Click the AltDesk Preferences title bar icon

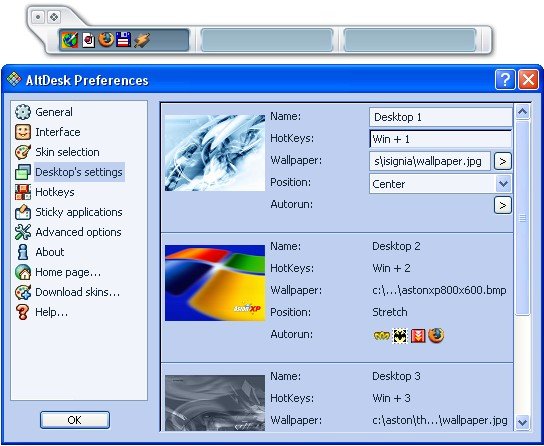[14, 79]
